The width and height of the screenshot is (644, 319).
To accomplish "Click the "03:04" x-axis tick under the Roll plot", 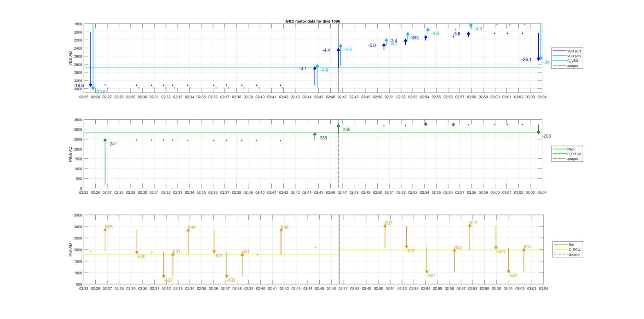I will tap(543, 289).
